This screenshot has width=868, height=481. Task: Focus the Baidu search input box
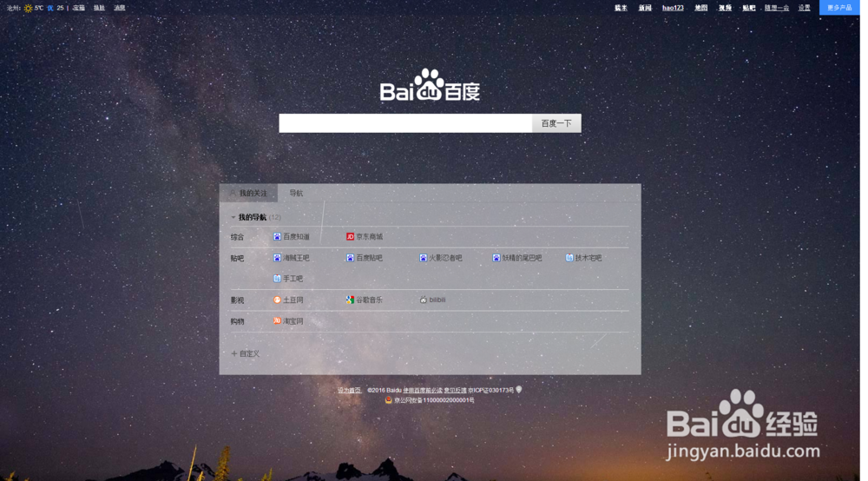[405, 123]
